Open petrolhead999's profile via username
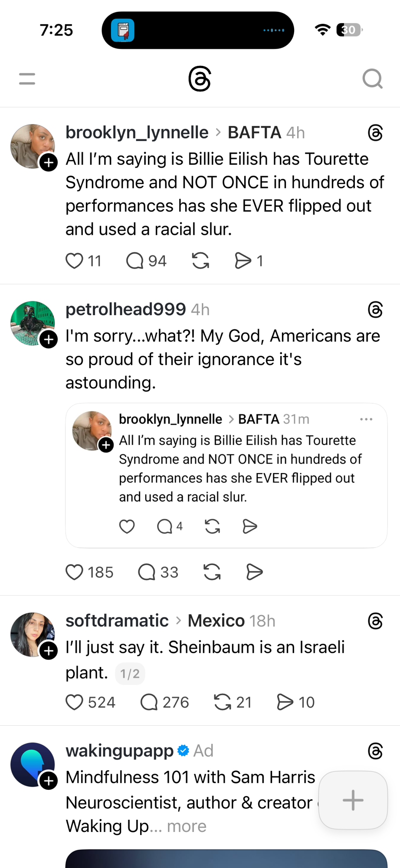This screenshot has width=400, height=868. point(125,309)
